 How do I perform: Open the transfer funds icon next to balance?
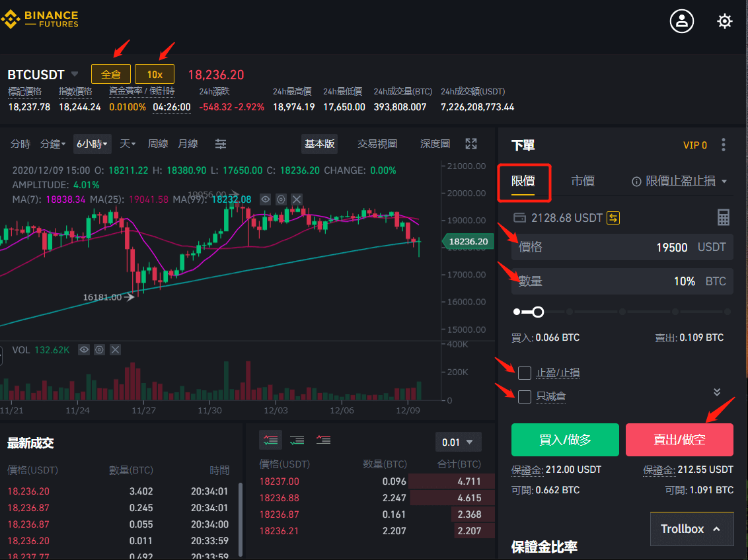tap(613, 217)
